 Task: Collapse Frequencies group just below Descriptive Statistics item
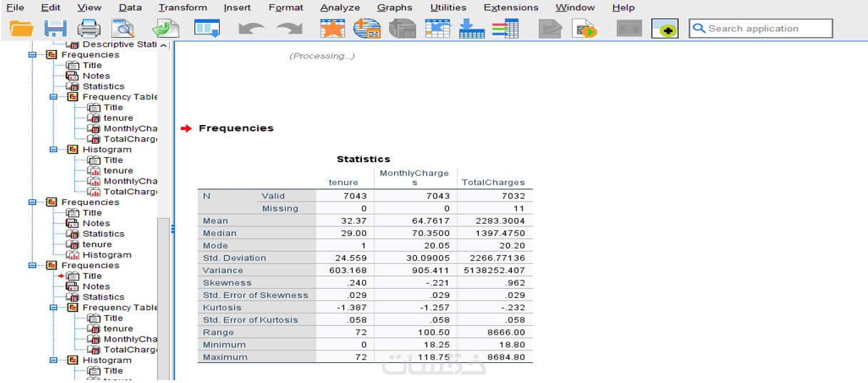pyautogui.click(x=32, y=55)
